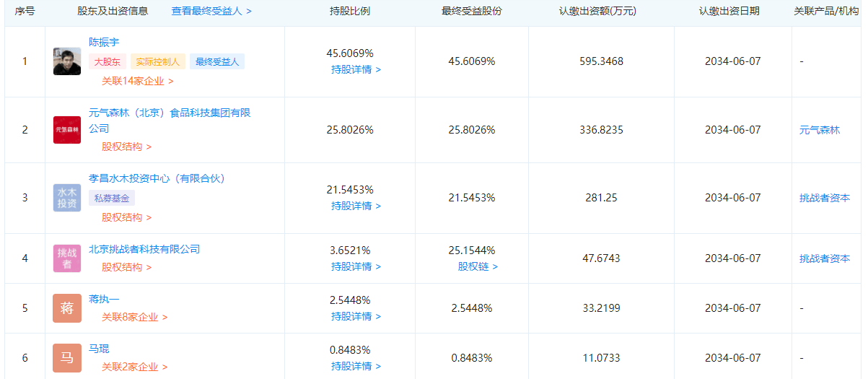Expand 股权结构 for 北京挑战者科技
This screenshot has width=868, height=379.
coord(126,267)
